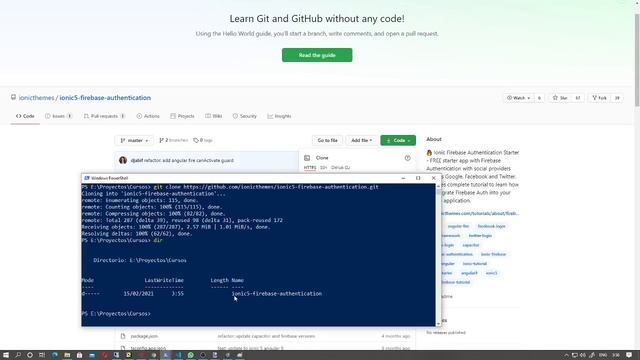
Task: Click the network icon in system tray
Action: [x=574, y=355]
